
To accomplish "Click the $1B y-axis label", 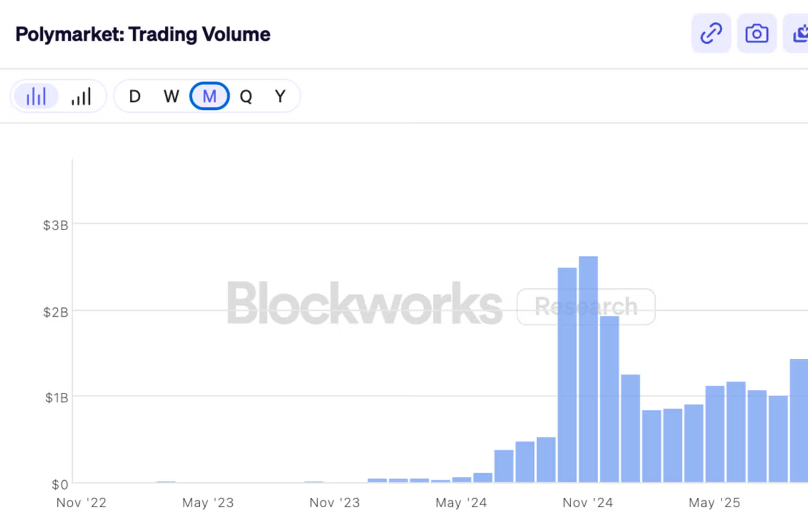I will tap(56, 398).
